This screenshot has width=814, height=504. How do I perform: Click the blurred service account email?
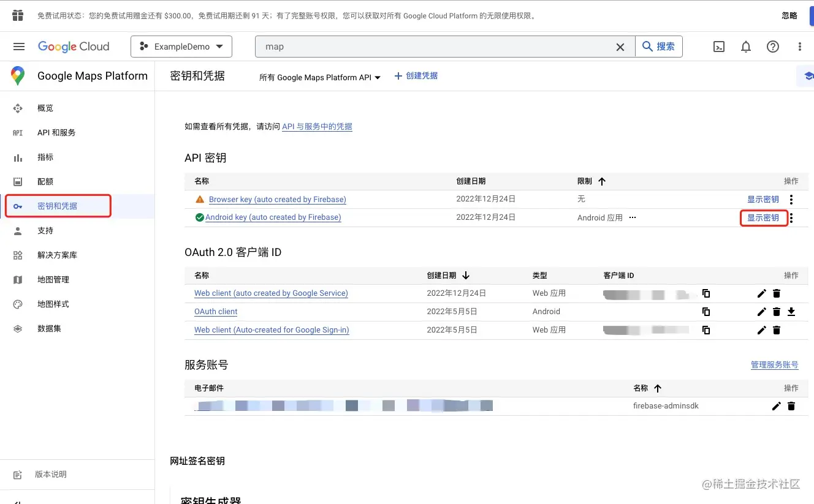pyautogui.click(x=344, y=405)
